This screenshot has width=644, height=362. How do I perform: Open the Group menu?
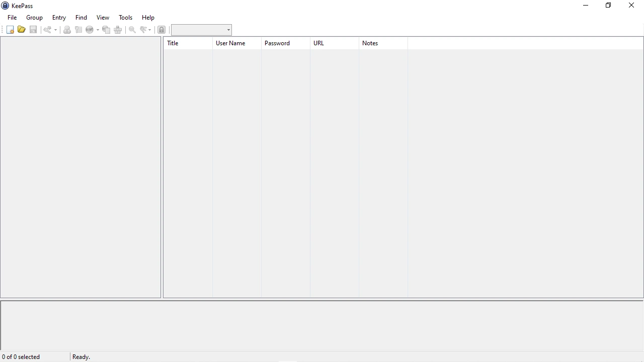pos(35,18)
